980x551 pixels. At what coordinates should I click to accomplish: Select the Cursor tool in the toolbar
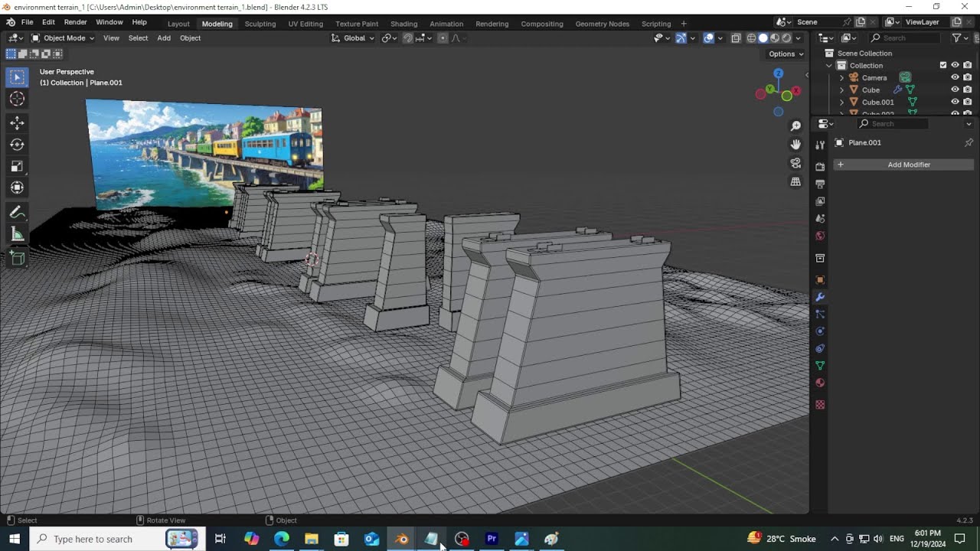pos(17,99)
